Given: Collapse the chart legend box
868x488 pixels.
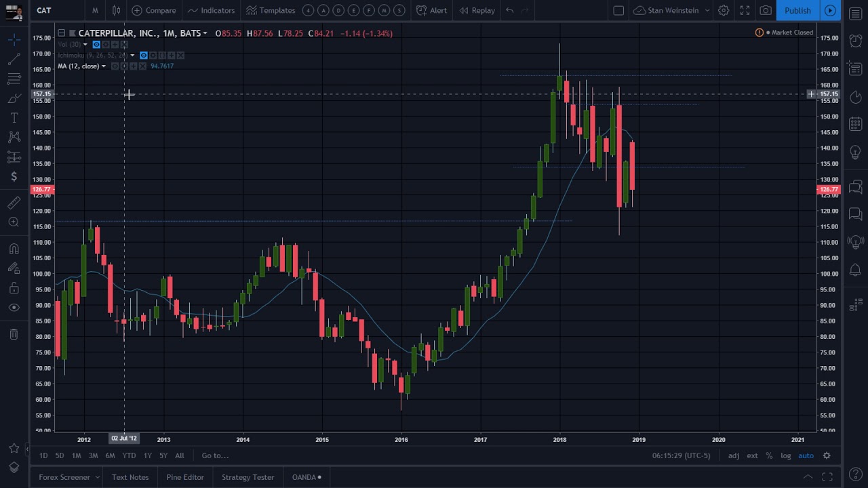Looking at the screenshot, I should (61, 33).
